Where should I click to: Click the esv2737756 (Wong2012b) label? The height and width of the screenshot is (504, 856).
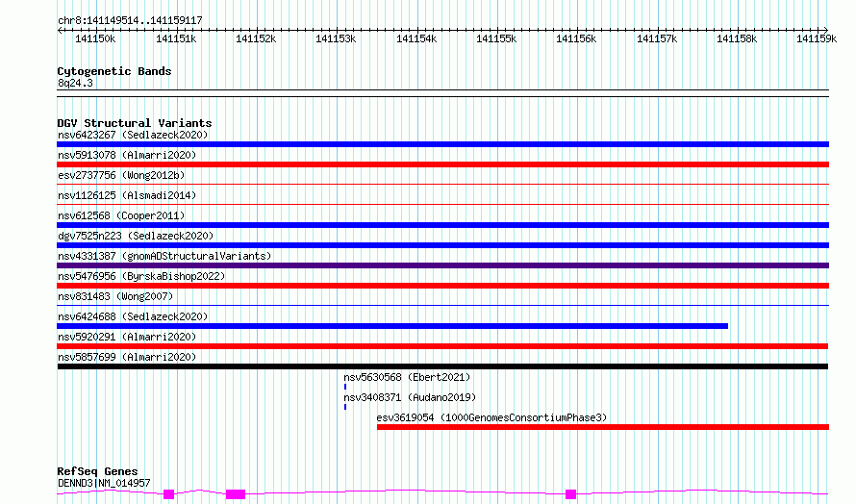coord(121,175)
